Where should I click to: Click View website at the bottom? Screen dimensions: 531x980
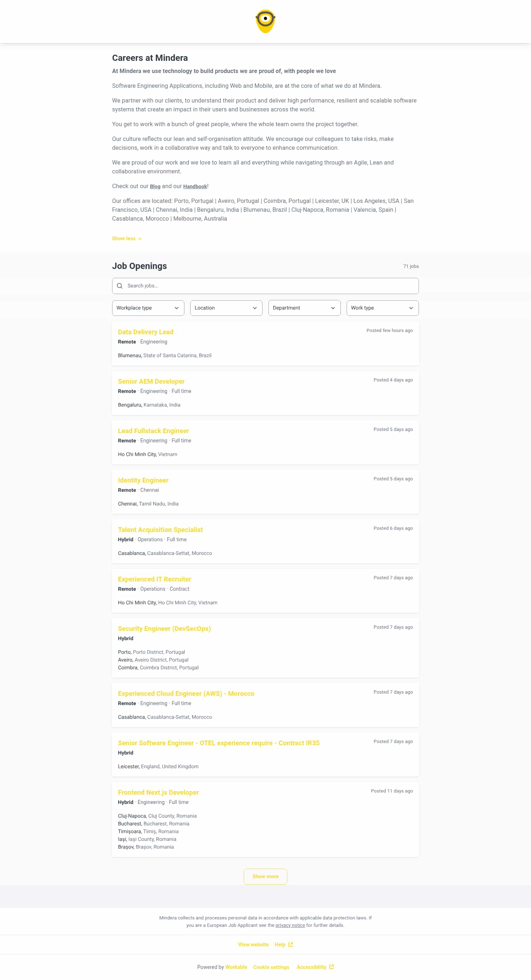point(254,944)
